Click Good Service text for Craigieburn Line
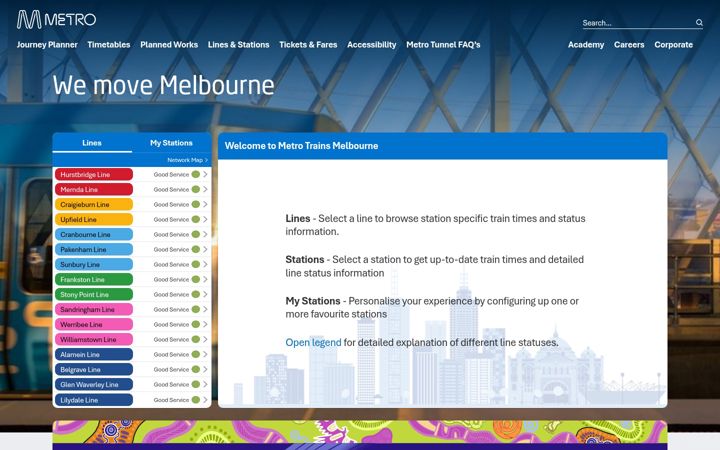The width and height of the screenshot is (720, 450). point(171,204)
